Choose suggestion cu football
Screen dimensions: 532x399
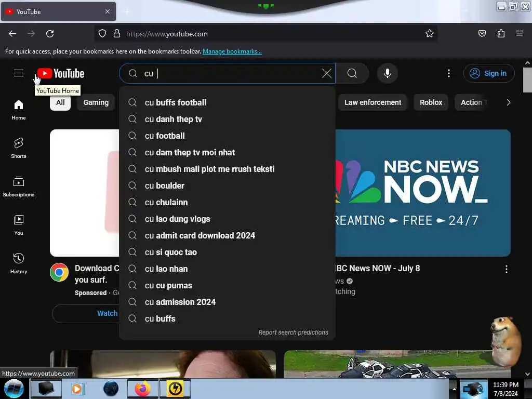[x=228, y=136]
